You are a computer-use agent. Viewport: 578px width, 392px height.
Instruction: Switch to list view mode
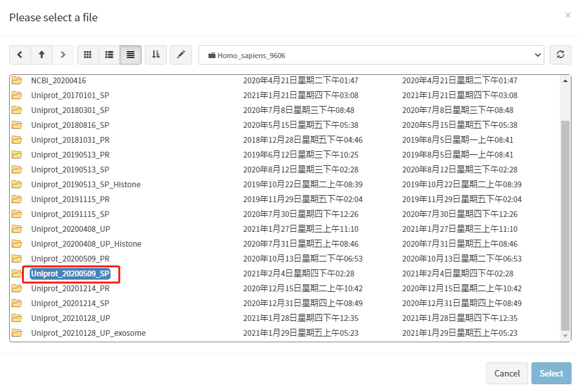(x=109, y=55)
